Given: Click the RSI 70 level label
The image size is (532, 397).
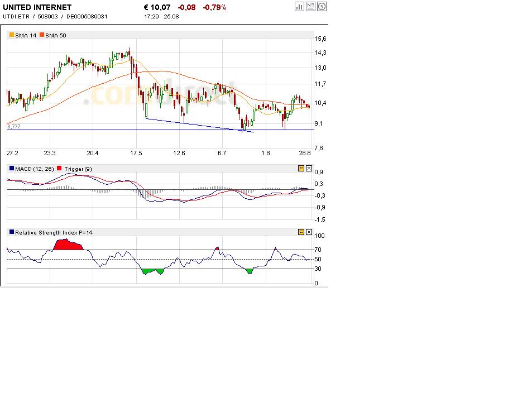Looking at the screenshot, I should click(318, 250).
